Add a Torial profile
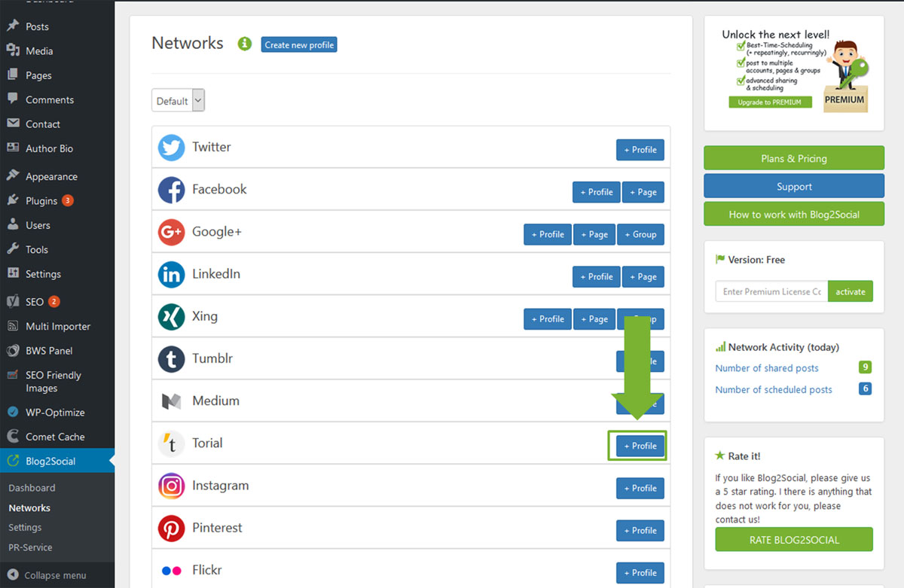 point(640,446)
